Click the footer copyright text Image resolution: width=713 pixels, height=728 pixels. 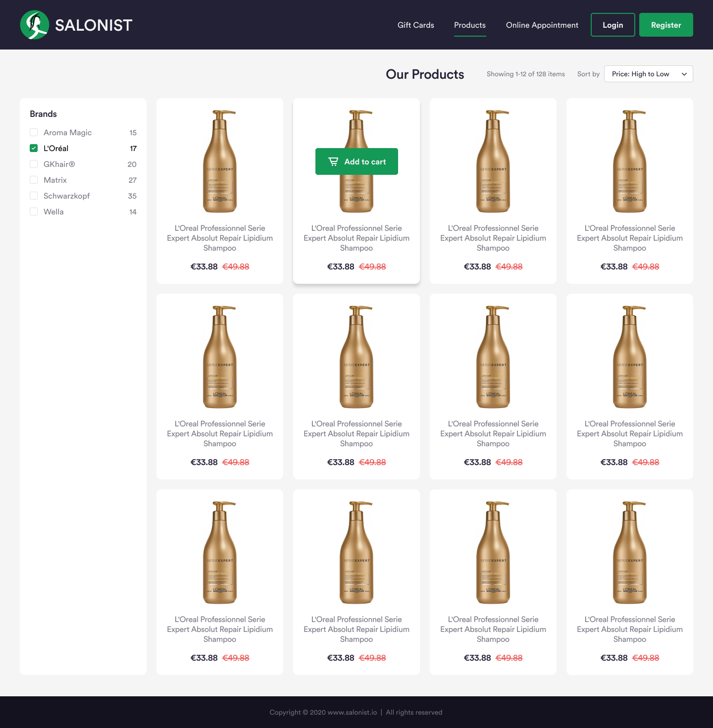[x=323, y=712]
